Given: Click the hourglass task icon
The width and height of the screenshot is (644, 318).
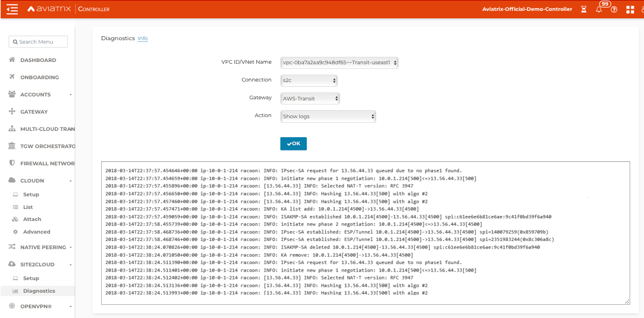Looking at the screenshot, I should [584, 10].
